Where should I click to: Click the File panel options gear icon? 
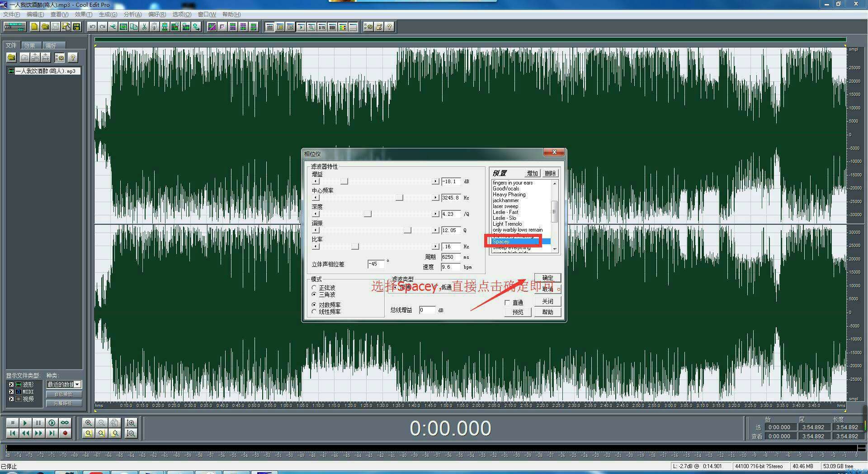click(59, 57)
